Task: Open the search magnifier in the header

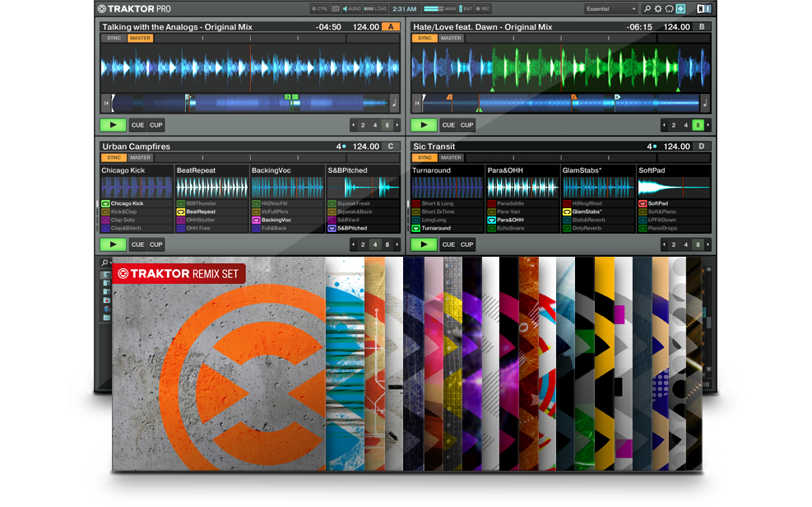Action: 647,9
